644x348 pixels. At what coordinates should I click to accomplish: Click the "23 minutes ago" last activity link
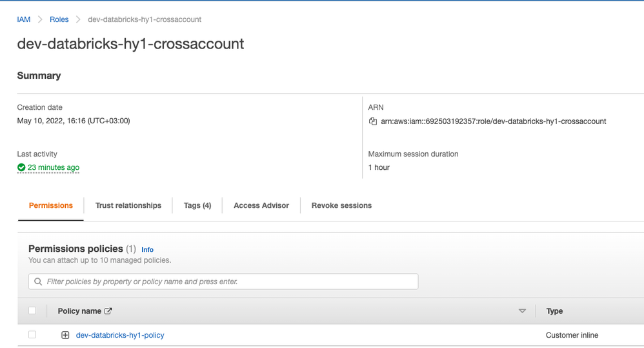point(54,167)
